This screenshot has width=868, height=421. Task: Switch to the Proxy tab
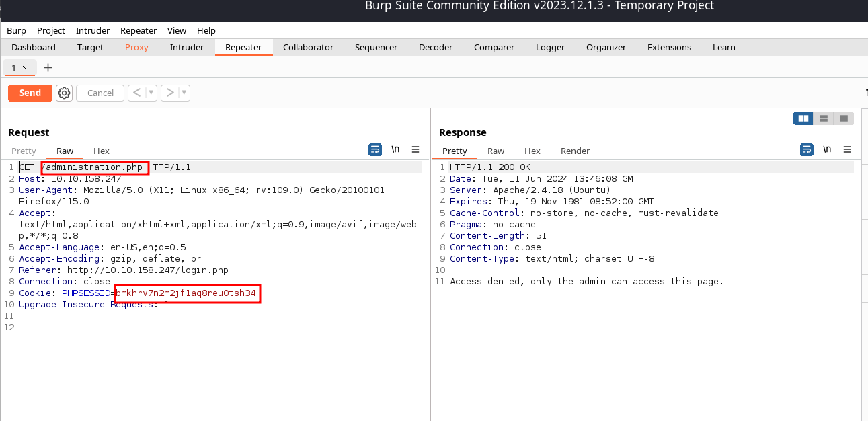pos(136,47)
